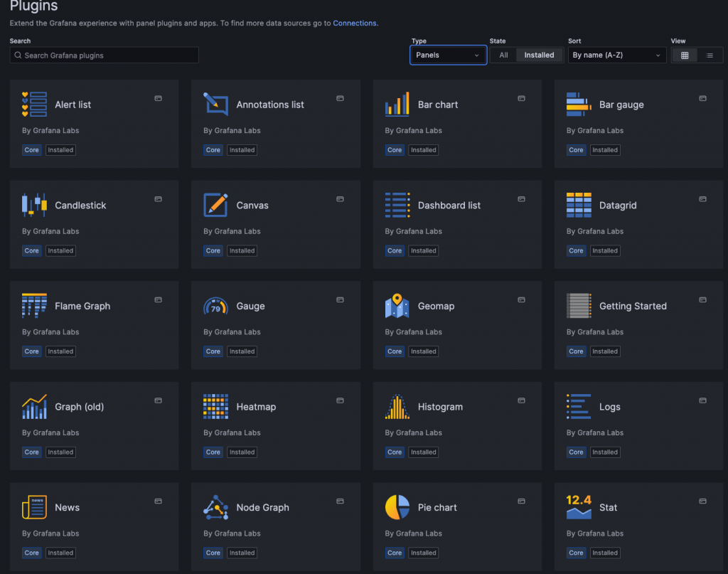The image size is (728, 574).
Task: Click Installed badge on Stat card
Action: pyautogui.click(x=605, y=553)
